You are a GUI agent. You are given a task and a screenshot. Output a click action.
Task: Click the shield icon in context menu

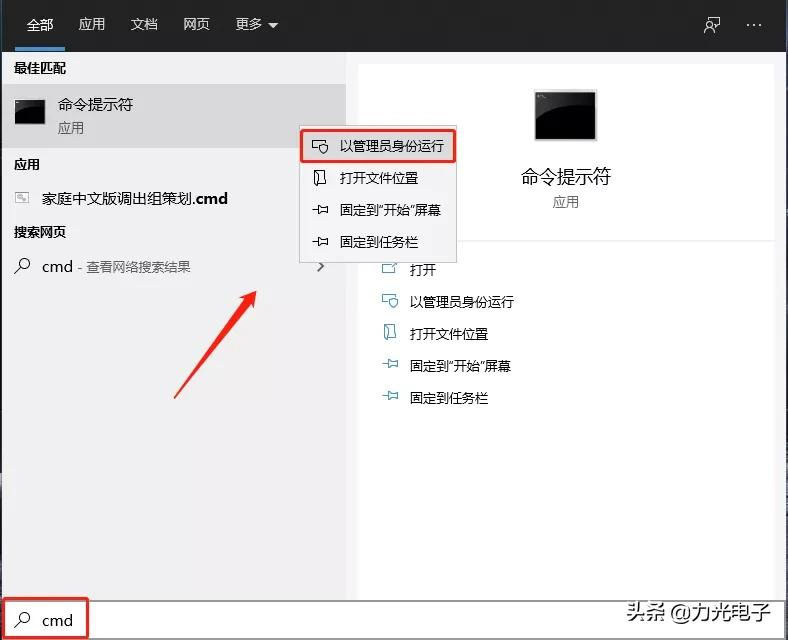(x=320, y=146)
